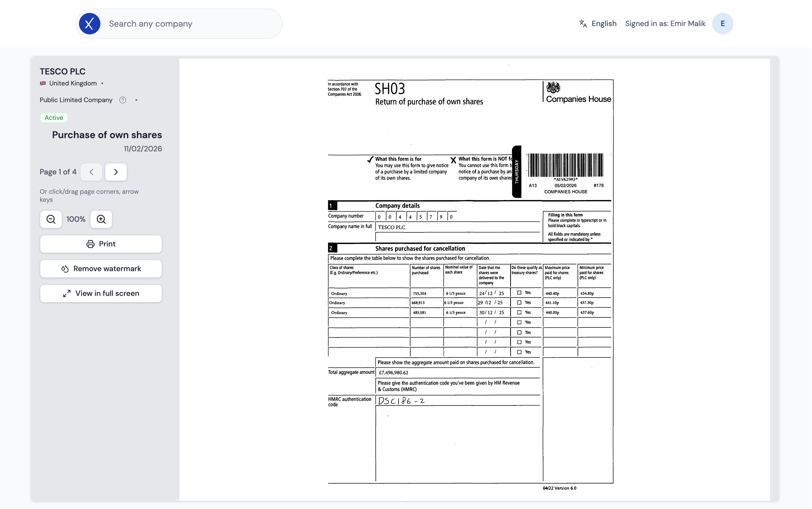Click the translate language icon

583,24
